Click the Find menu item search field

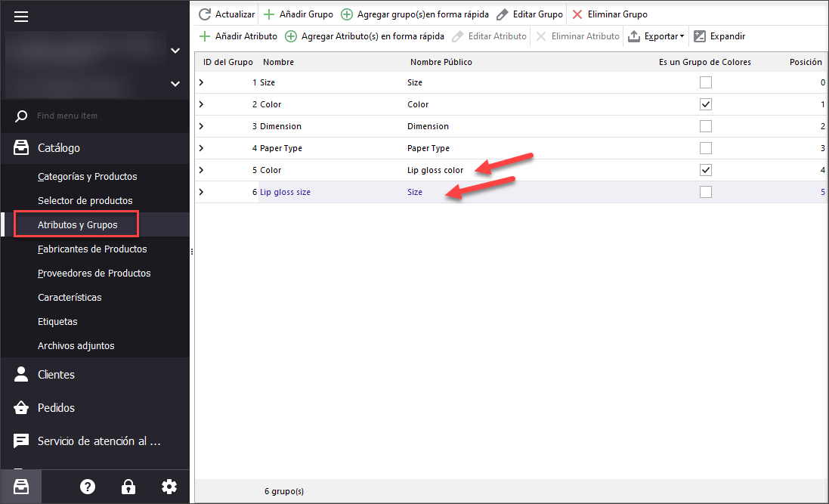pos(98,116)
